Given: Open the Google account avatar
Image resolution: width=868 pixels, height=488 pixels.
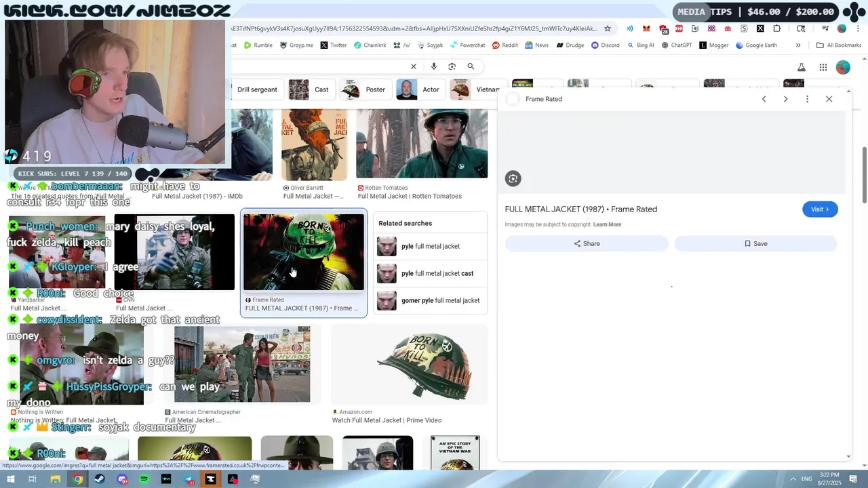Looking at the screenshot, I should tap(843, 67).
